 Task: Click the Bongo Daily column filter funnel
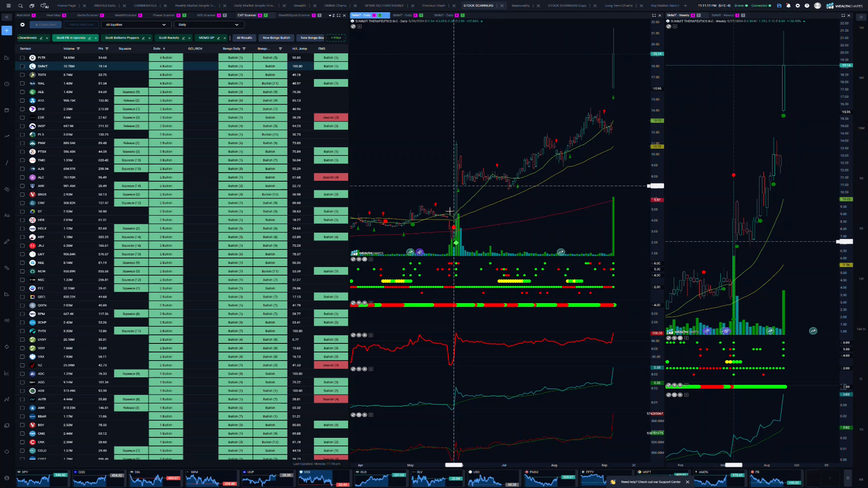[244, 49]
